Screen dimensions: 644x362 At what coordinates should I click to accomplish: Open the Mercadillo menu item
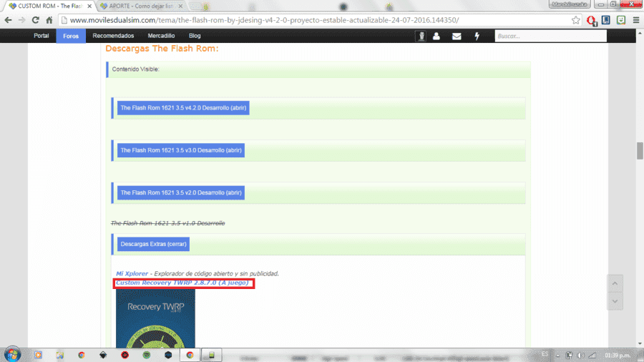click(161, 36)
